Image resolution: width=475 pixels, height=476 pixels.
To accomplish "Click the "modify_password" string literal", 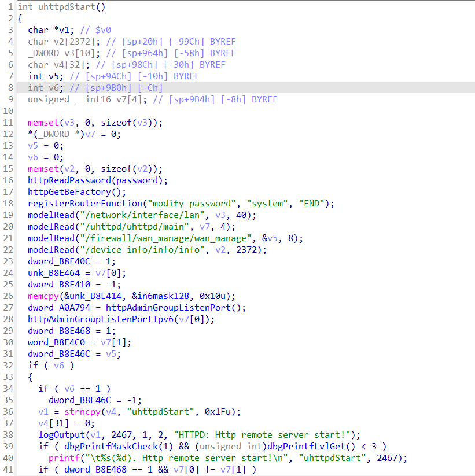I will tap(192, 204).
